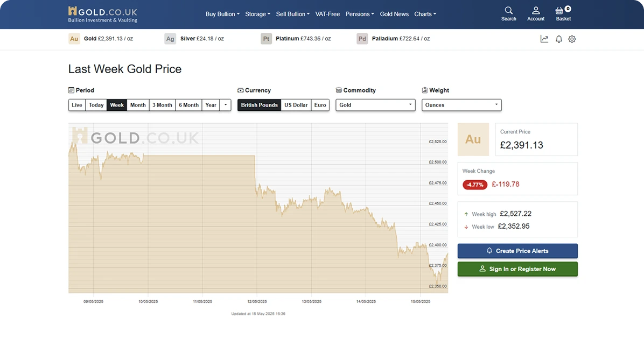Expand the Pensions menu
Image resolution: width=644 pixels, height=339 pixels.
tap(359, 14)
